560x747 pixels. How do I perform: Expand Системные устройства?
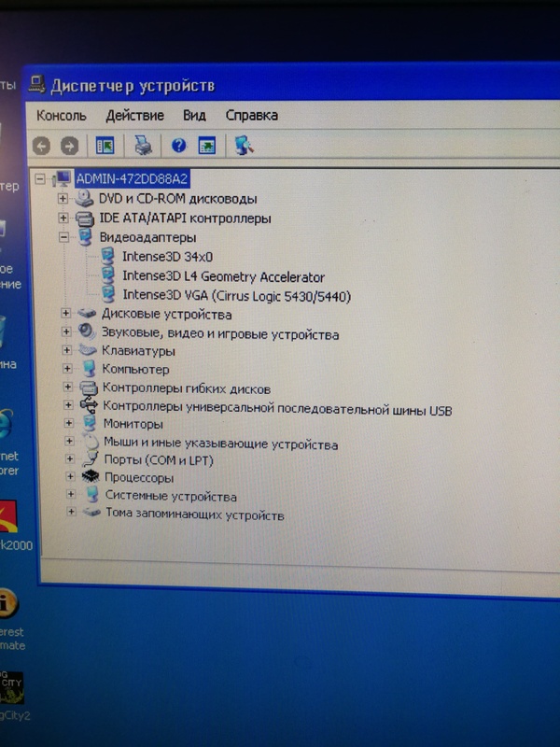click(71, 494)
